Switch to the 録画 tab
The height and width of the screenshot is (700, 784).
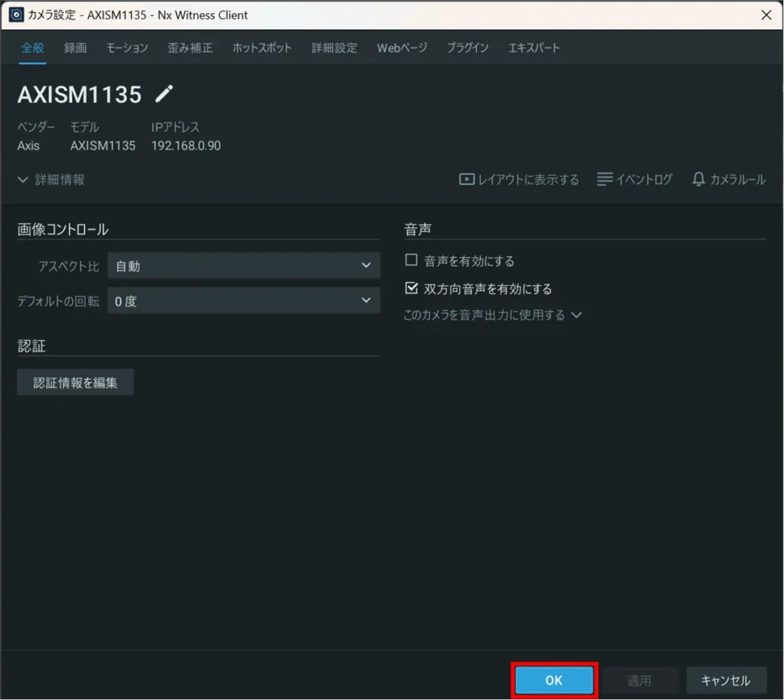[x=75, y=47]
